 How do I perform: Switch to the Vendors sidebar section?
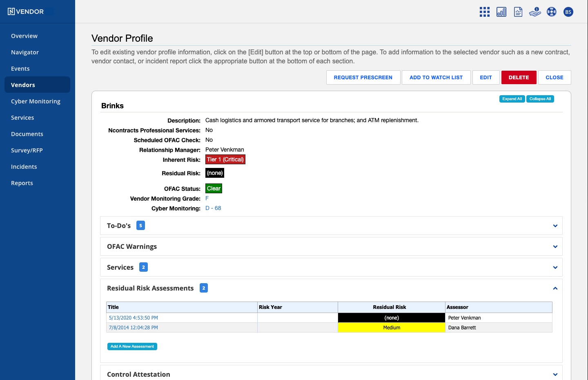click(23, 85)
